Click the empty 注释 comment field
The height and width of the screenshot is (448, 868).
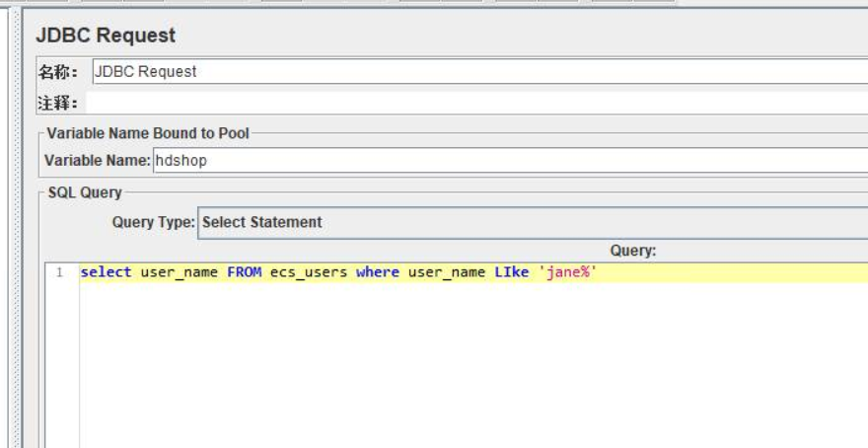click(473, 103)
